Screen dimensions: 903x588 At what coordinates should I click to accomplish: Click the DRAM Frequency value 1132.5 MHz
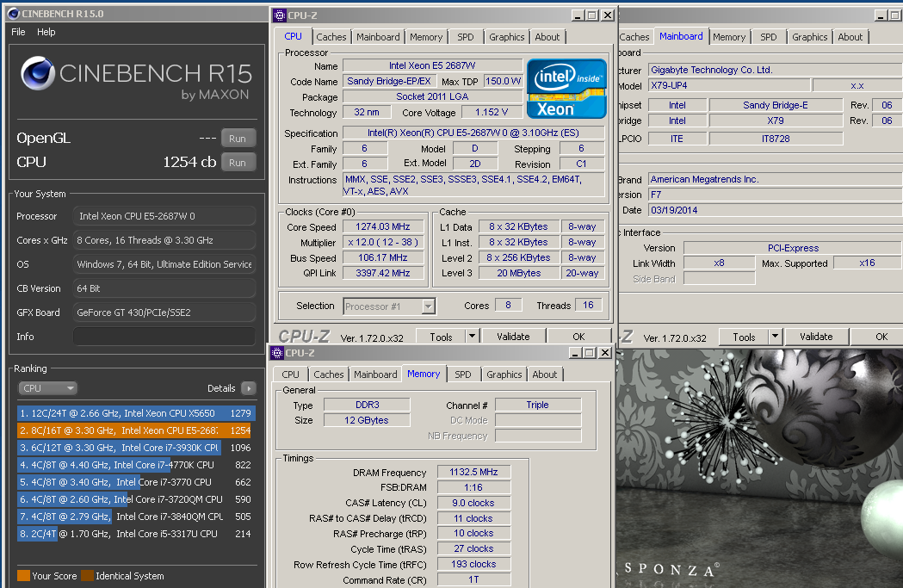pos(473,472)
